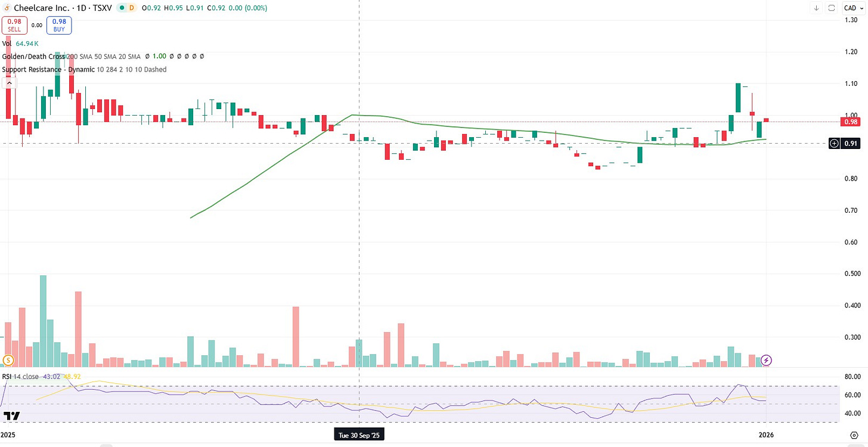Toggle fullscreen frame icon at top right
The width and height of the screenshot is (868, 447).
click(832, 8)
